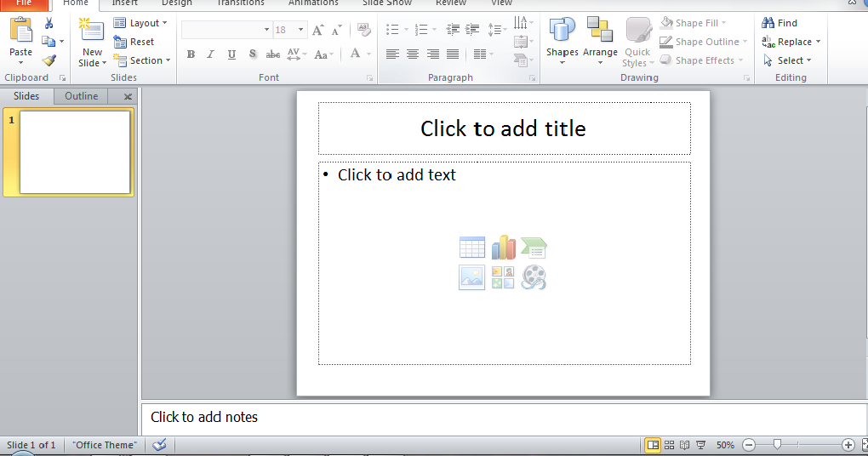Viewport: 868px width, 456px height.
Task: Start the slide show from the status bar icon
Action: coord(701,445)
